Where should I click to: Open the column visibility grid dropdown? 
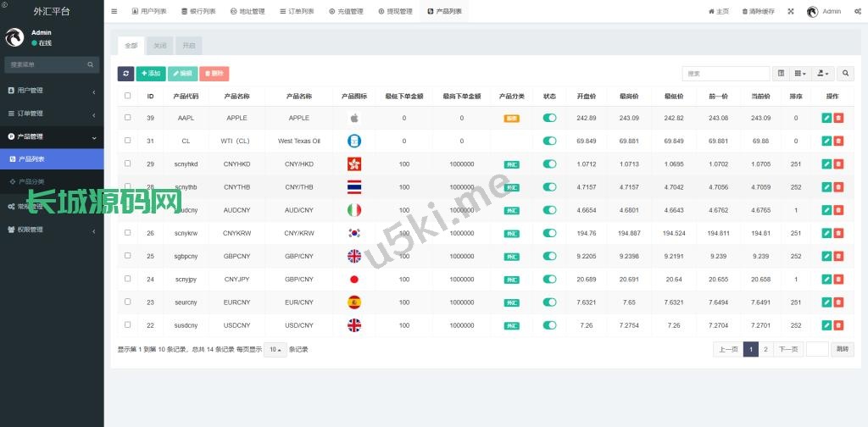pyautogui.click(x=800, y=74)
